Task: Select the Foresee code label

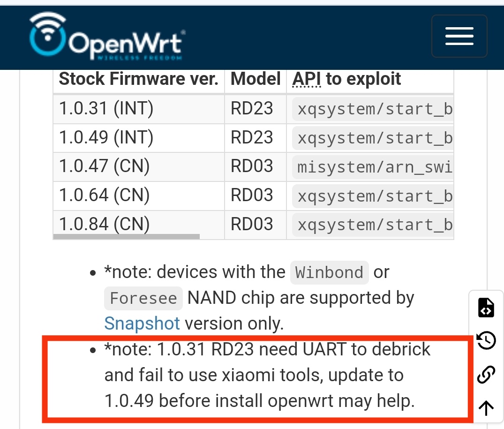Action: coord(143,298)
